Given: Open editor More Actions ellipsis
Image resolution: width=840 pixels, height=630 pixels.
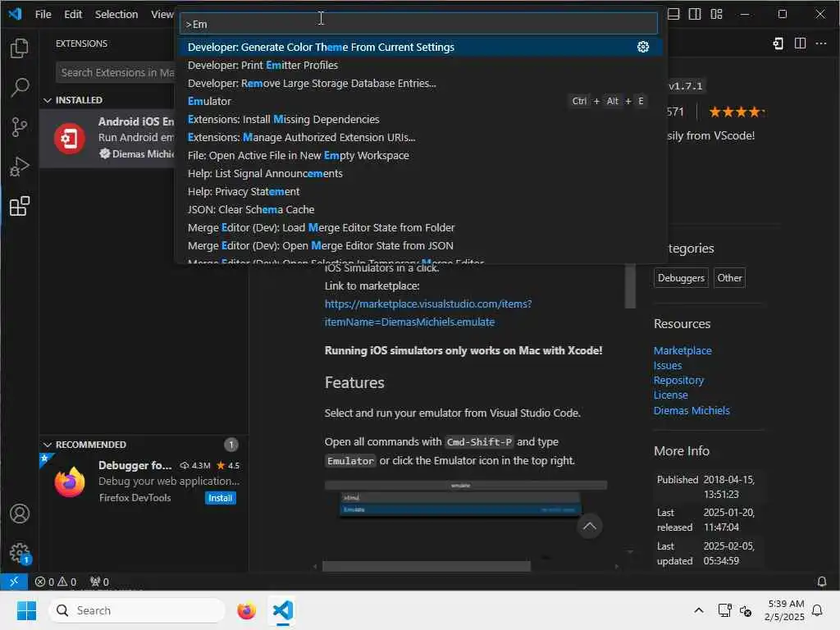Looking at the screenshot, I should pyautogui.click(x=820, y=43).
